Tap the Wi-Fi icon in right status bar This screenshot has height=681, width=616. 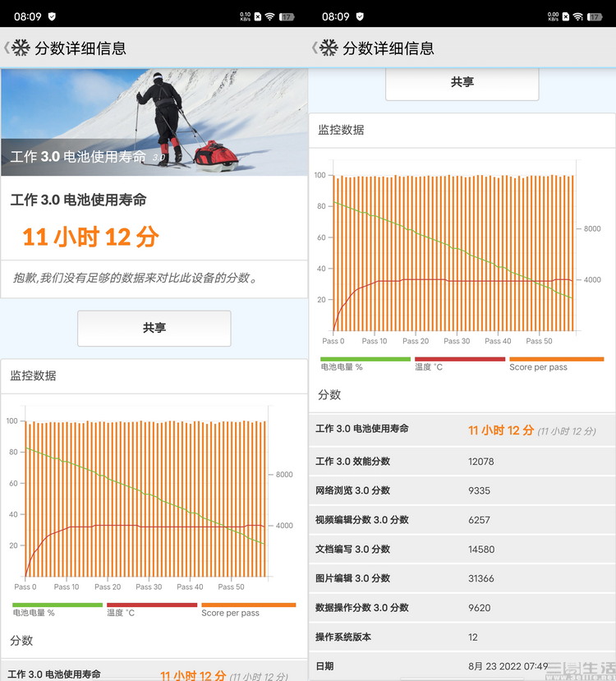(x=577, y=16)
